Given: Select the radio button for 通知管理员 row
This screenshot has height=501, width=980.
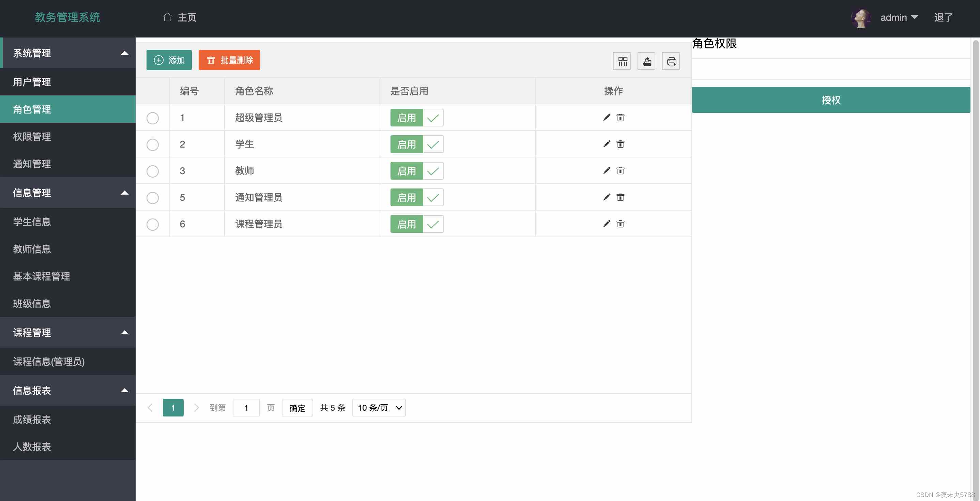Looking at the screenshot, I should (x=153, y=198).
